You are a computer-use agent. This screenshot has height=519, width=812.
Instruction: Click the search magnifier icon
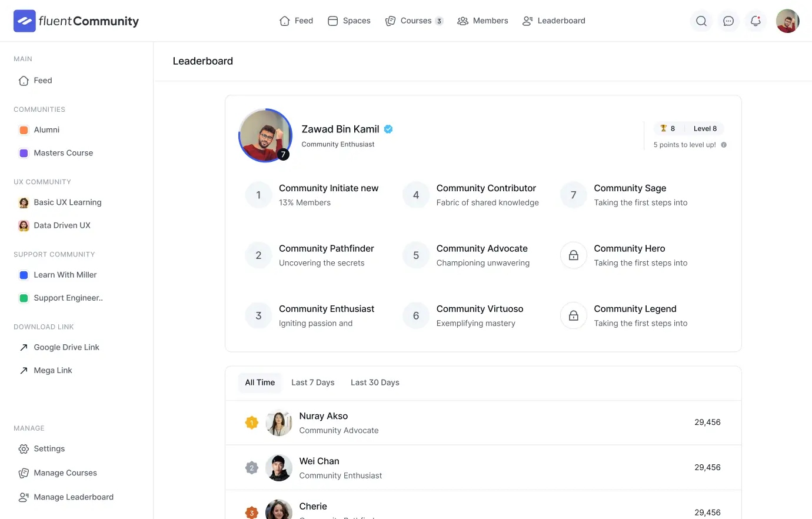point(701,21)
